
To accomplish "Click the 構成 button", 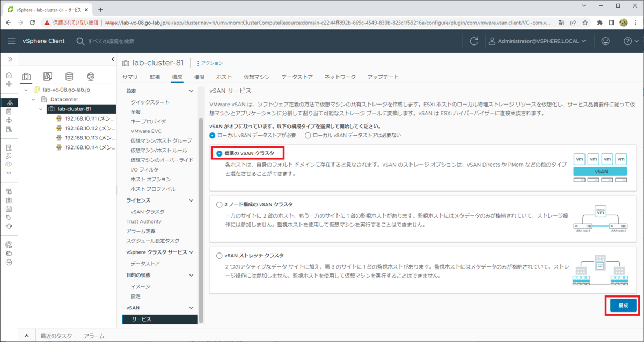I will pos(623,305).
